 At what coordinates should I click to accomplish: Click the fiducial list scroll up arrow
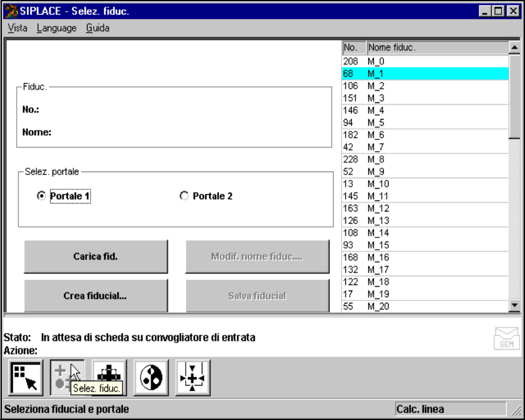[x=515, y=48]
